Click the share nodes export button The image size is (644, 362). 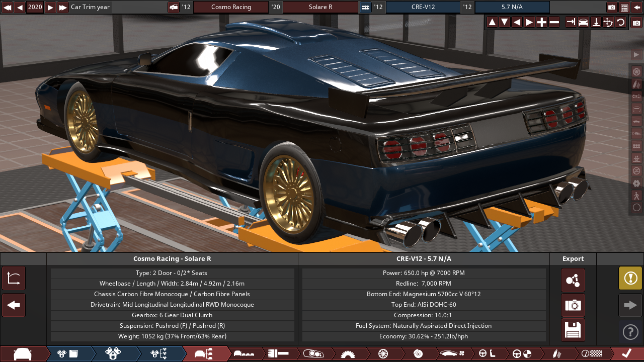573,280
